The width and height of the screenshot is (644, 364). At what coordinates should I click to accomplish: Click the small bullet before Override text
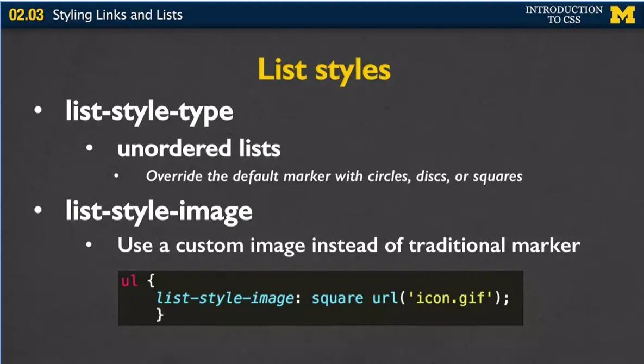[x=116, y=175]
